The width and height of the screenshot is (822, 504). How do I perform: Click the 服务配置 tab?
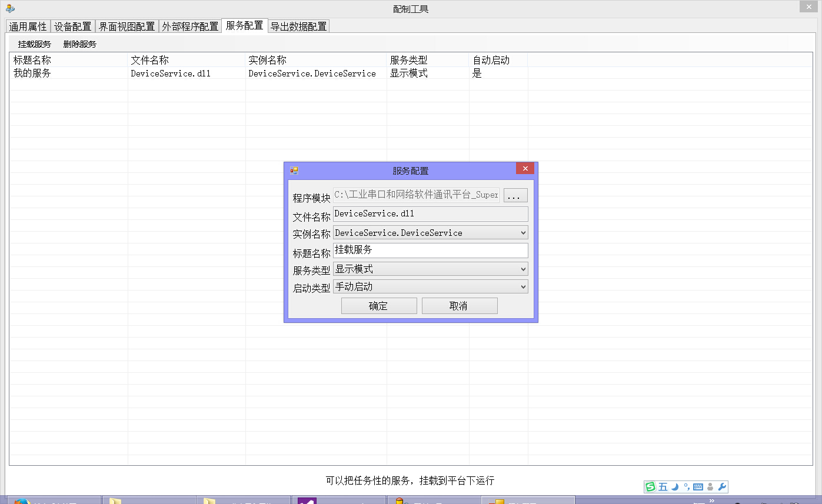pos(245,26)
